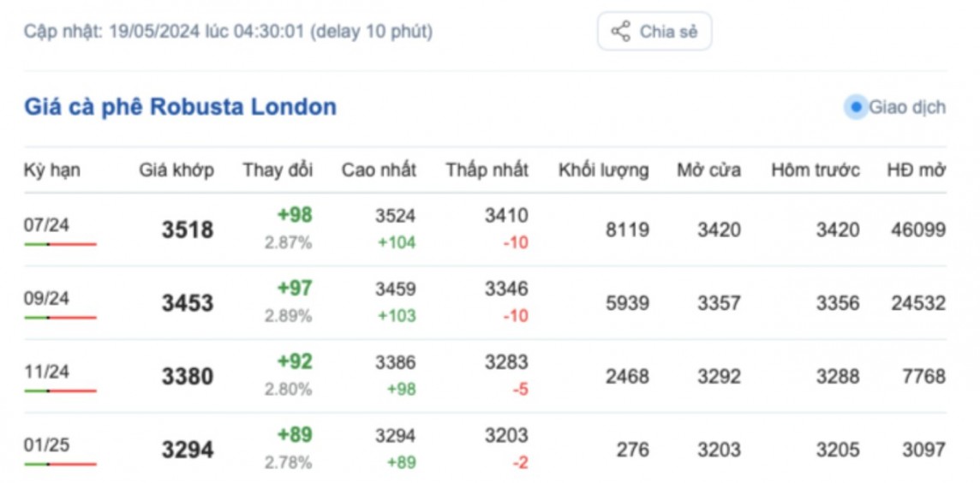Select the 09/24 contract row label
The width and height of the screenshot is (980, 483).
tap(47, 298)
